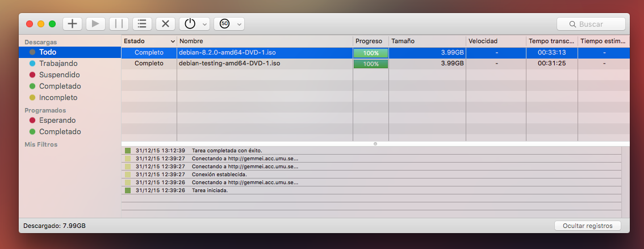Viewport: 644px width, 249px height.
Task: Select the Suspendido filter in sidebar
Action: coord(59,75)
